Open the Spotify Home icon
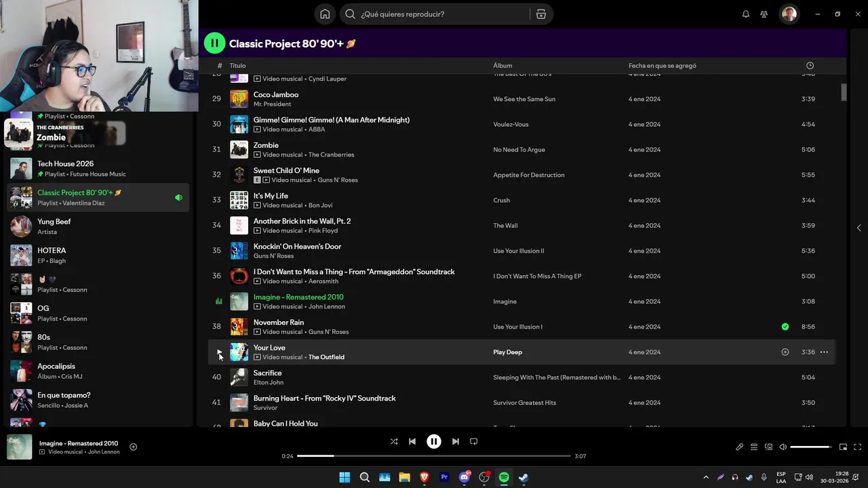Image resolution: width=868 pixels, height=488 pixels. click(325, 14)
